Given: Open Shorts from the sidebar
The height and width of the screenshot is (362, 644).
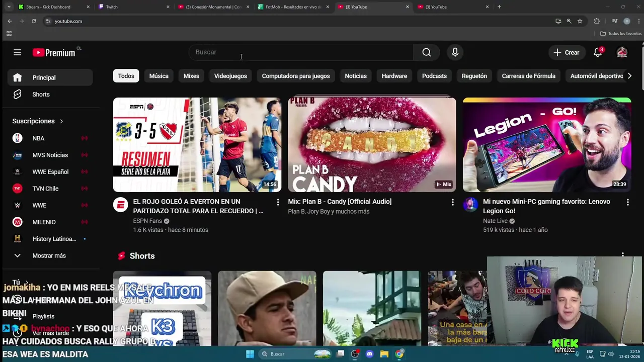Looking at the screenshot, I should click(x=50, y=95).
